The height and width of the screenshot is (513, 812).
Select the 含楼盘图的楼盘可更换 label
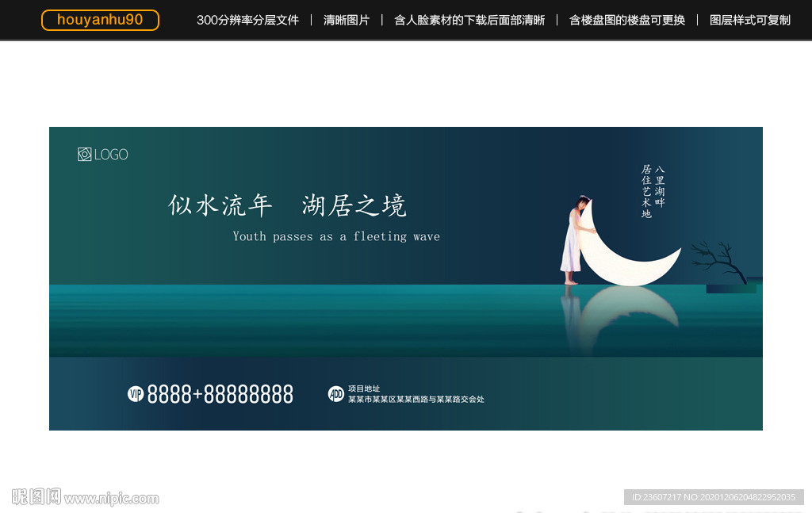point(627,20)
